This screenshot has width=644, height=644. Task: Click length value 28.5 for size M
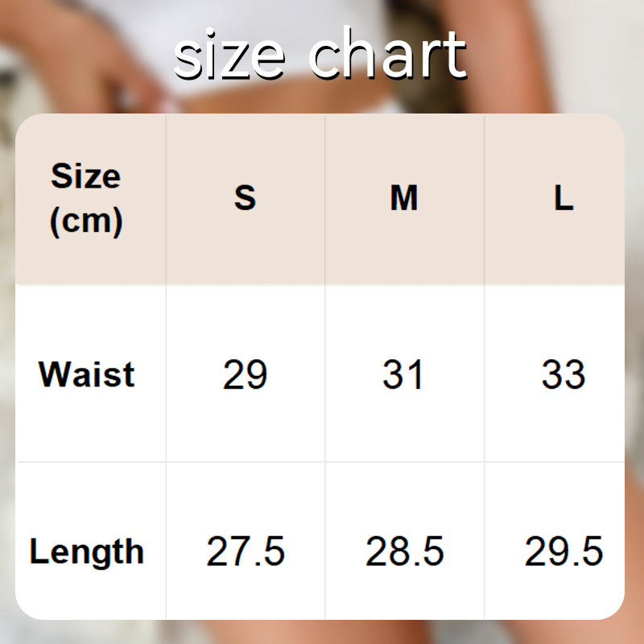coord(405,552)
